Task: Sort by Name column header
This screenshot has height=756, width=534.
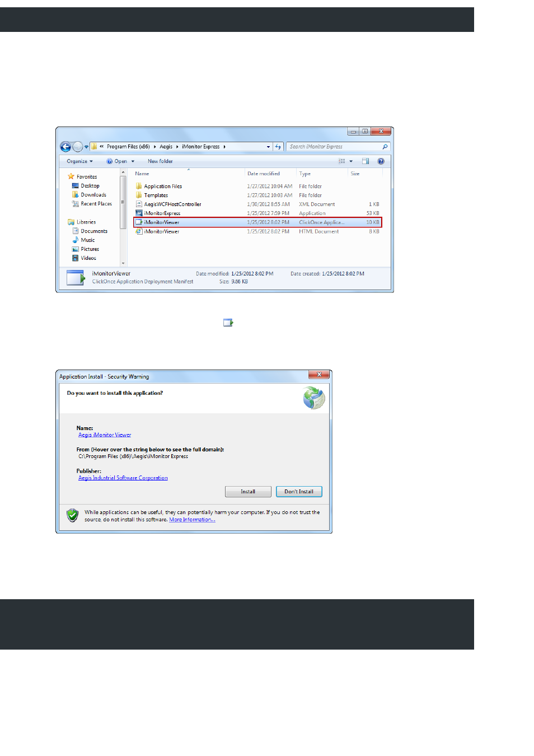Action: [x=142, y=174]
